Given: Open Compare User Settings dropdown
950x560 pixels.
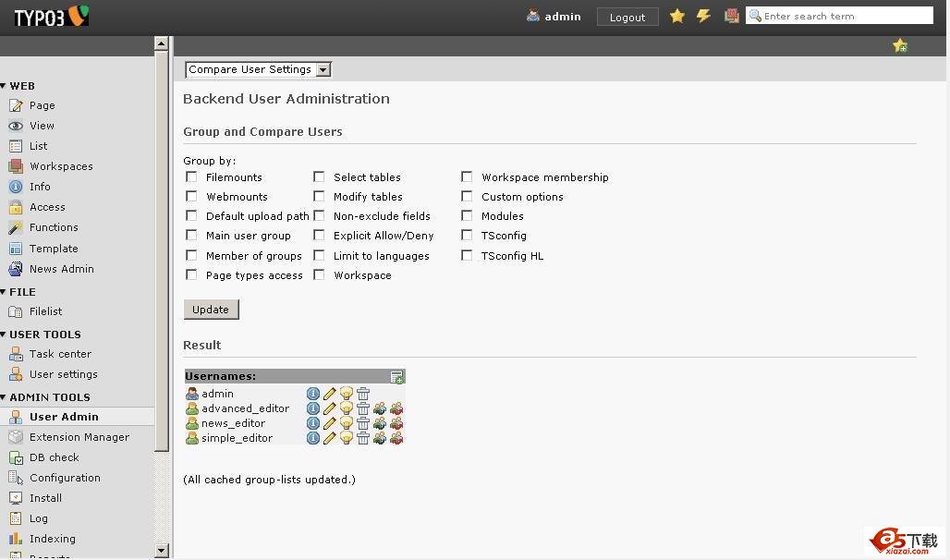Looking at the screenshot, I should 258,69.
